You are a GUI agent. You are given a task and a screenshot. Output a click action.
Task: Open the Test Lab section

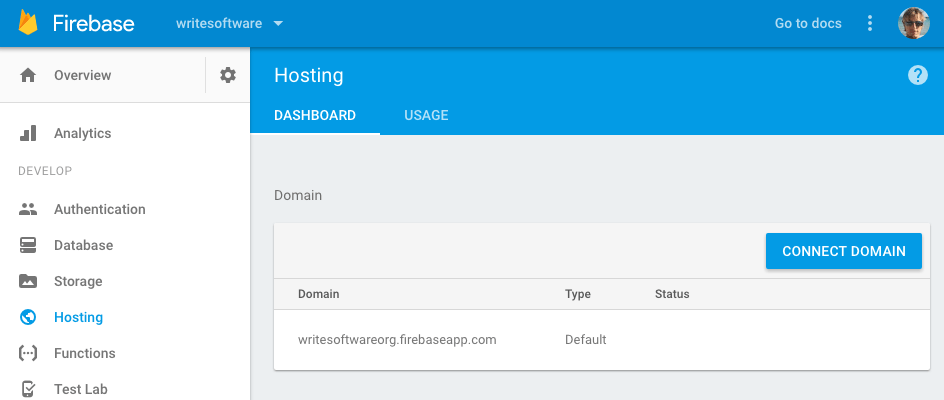click(81, 389)
